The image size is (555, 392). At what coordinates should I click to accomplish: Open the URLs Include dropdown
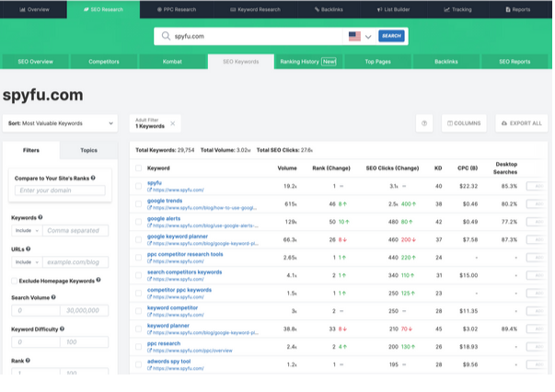tap(27, 262)
